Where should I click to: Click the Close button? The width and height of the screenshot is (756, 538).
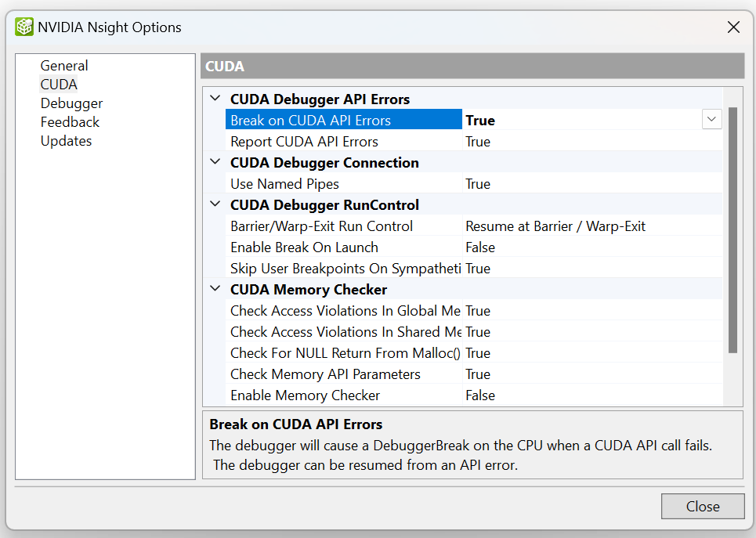[703, 506]
